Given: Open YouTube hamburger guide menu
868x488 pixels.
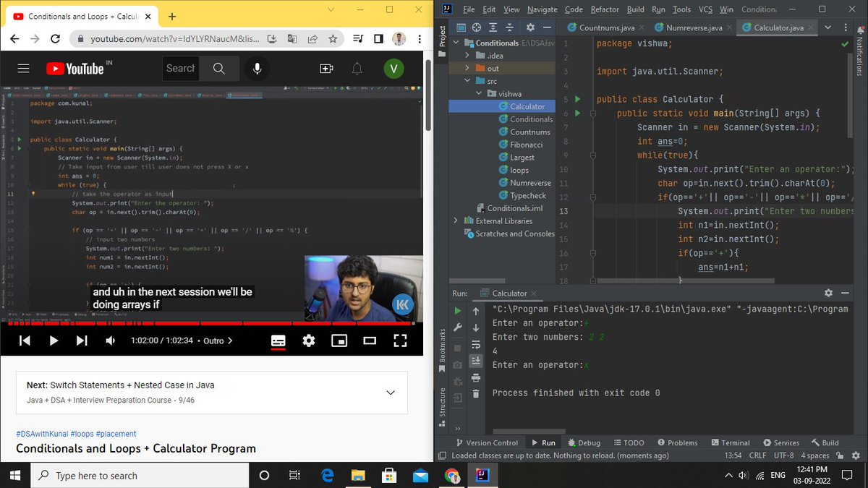Looking at the screenshot, I should pos(23,69).
